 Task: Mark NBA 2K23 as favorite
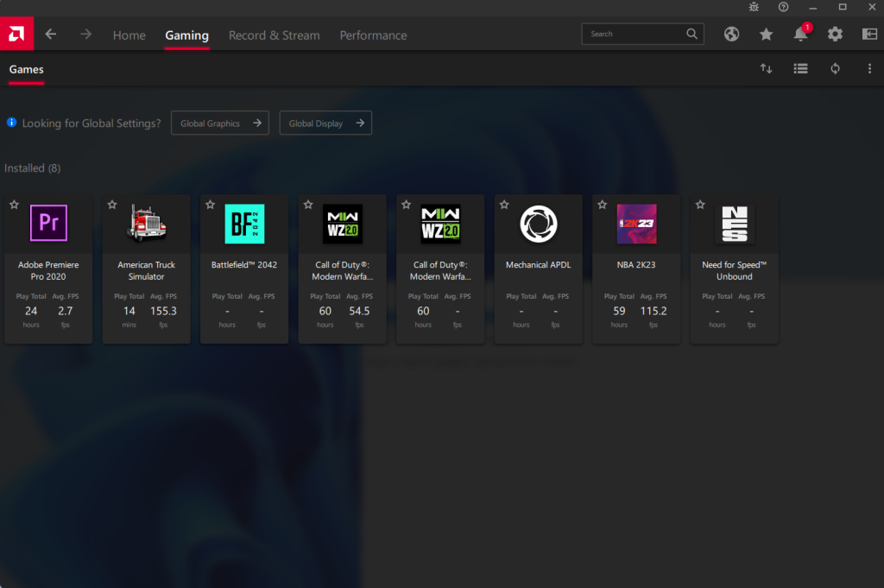point(603,205)
